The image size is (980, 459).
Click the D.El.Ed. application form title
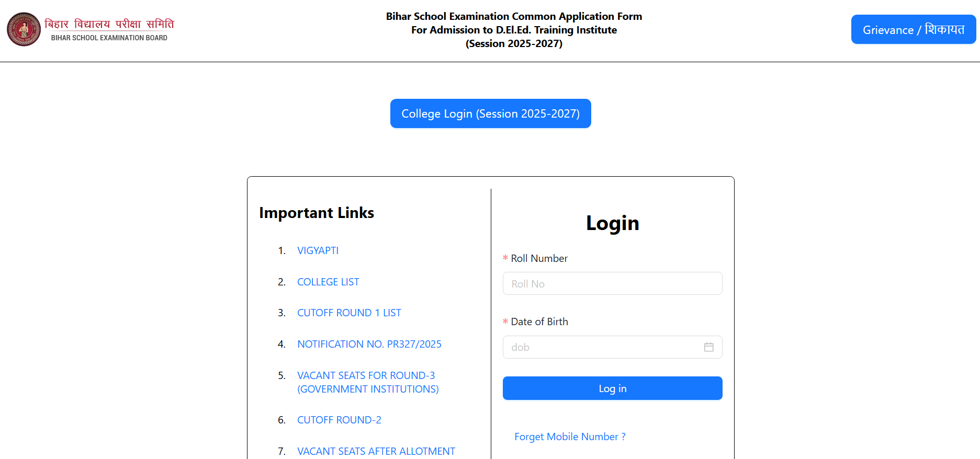[514, 30]
